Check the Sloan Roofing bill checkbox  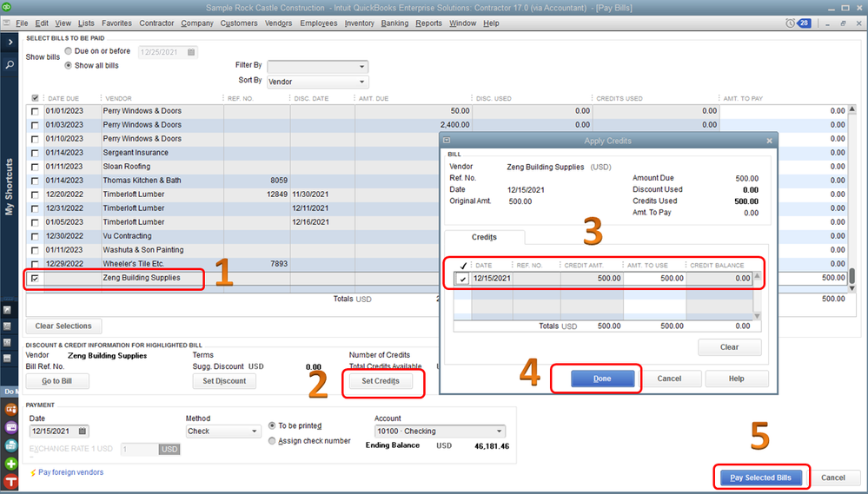pos(35,167)
